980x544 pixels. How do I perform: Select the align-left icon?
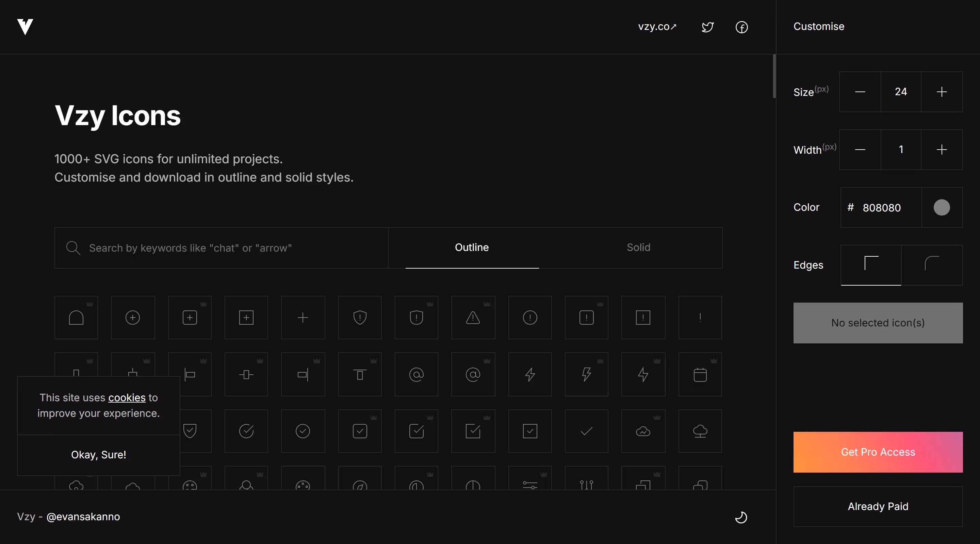tap(190, 374)
